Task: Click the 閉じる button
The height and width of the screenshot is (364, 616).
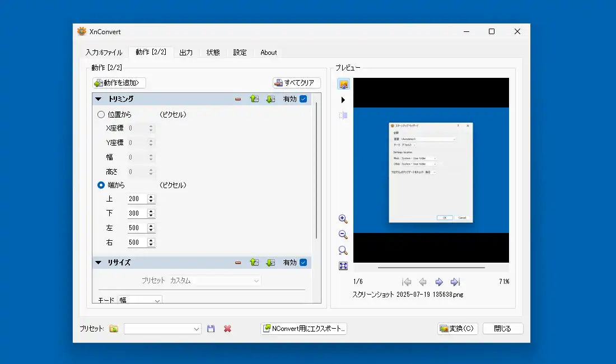Action: click(x=503, y=329)
